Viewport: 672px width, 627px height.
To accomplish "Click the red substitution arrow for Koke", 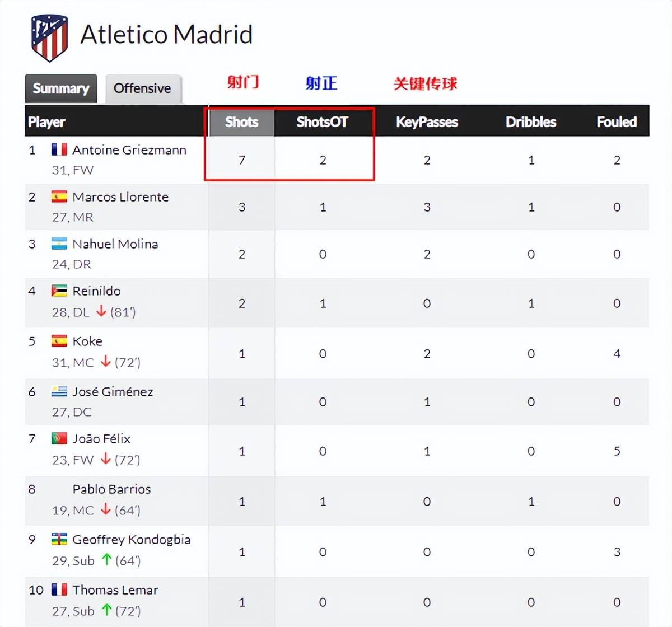I will (105, 362).
